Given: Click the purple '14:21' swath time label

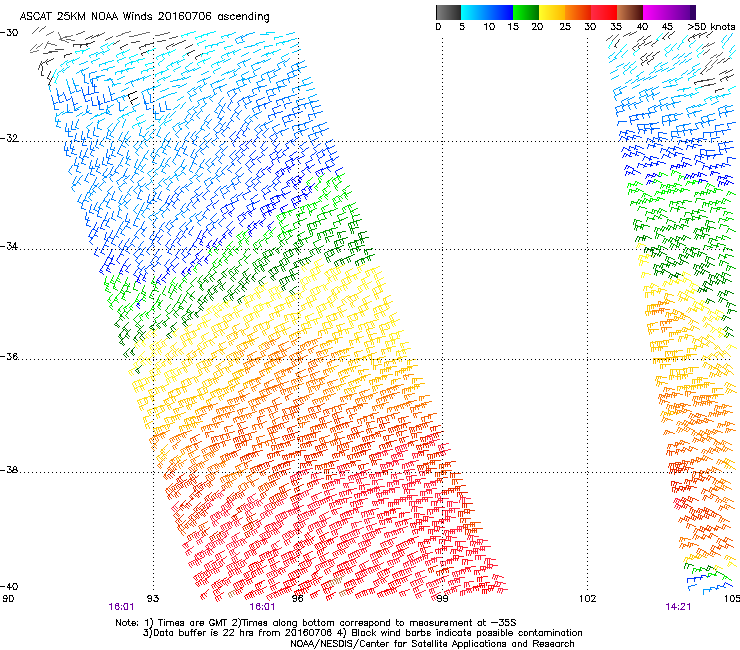Looking at the screenshot, I should (678, 607).
